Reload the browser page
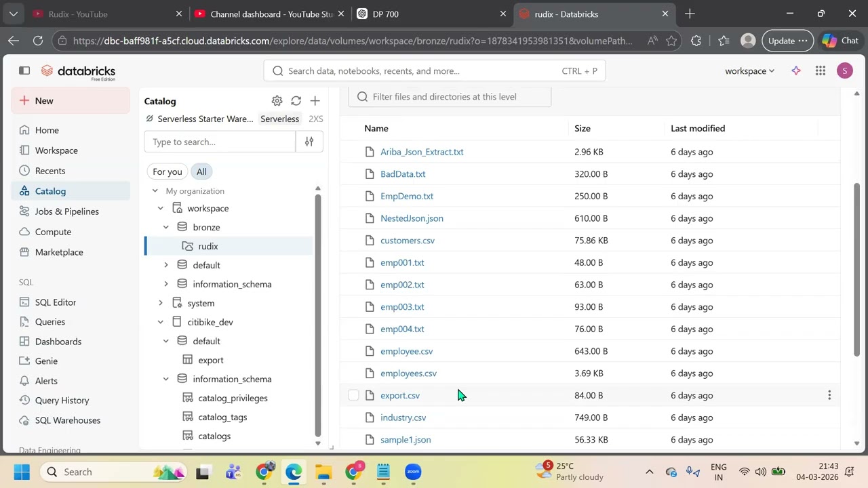This screenshot has height=488, width=868. coord(38,41)
